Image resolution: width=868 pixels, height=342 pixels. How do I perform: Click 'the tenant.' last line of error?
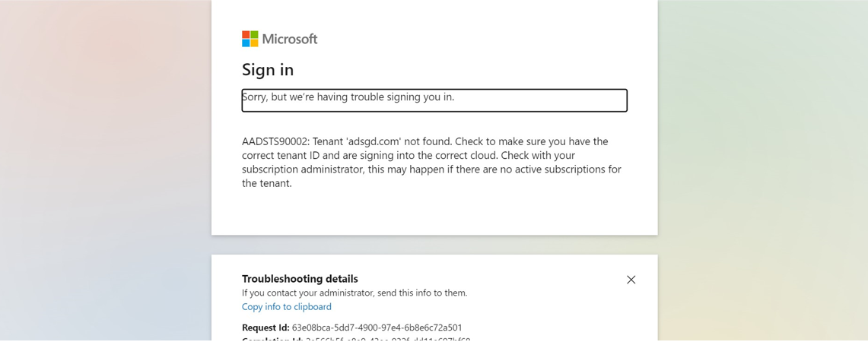pyautogui.click(x=267, y=183)
